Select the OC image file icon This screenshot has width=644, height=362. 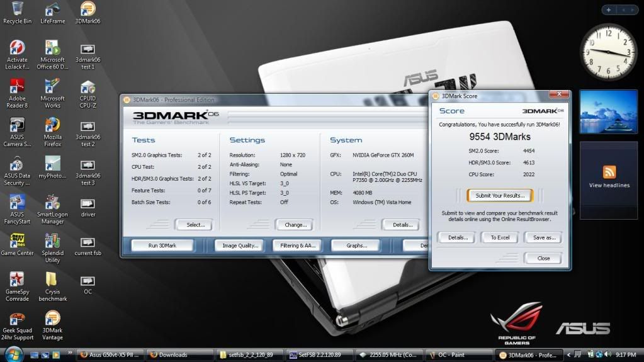coord(88,285)
